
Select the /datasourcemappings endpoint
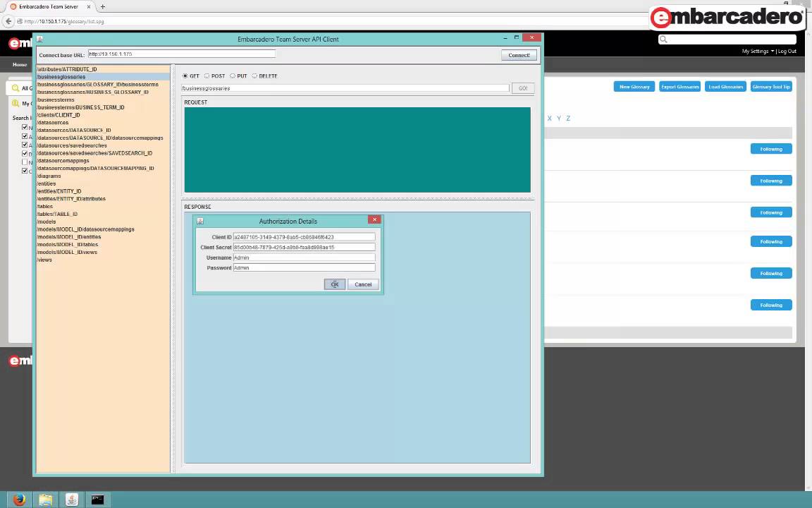tap(63, 161)
